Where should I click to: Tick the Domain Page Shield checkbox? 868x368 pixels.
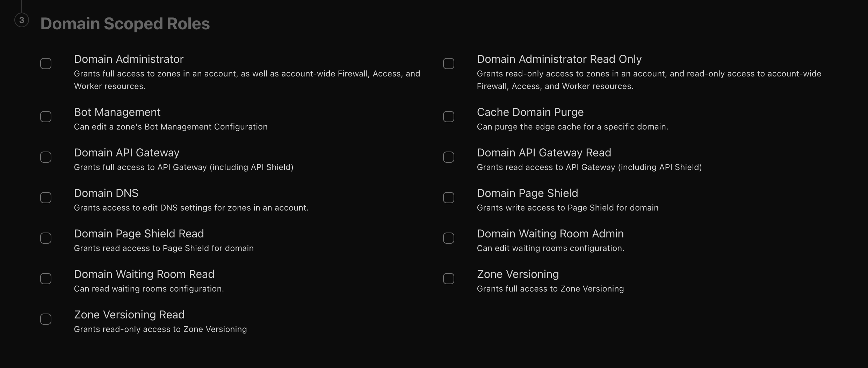coord(449,198)
